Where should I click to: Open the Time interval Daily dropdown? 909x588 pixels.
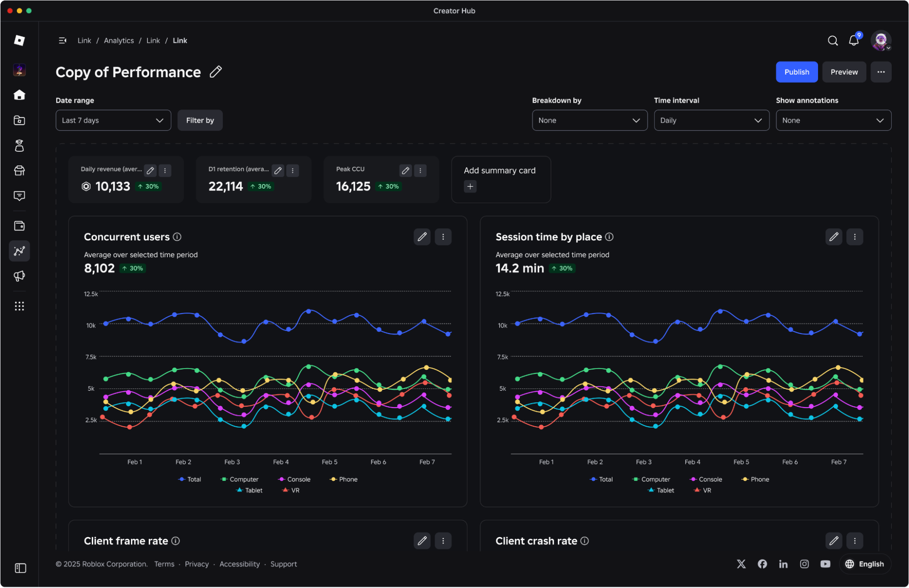712,120
